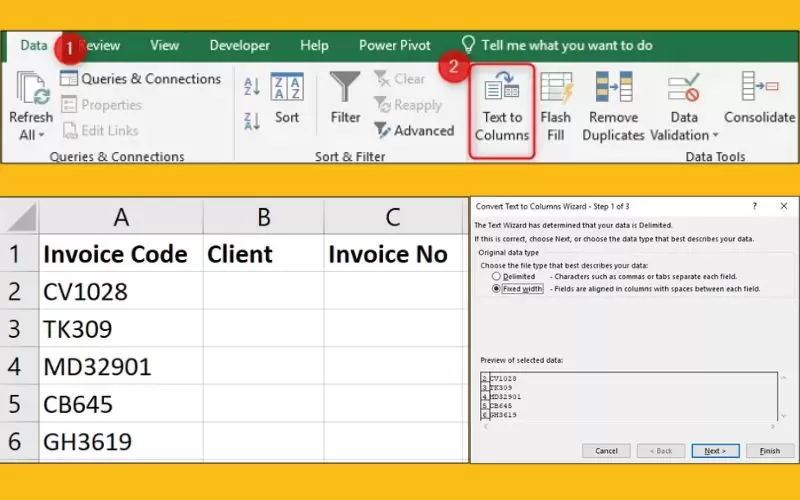Viewport: 800px width, 500px height.
Task: Select all cells with corner triangle
Action: [x=20, y=217]
